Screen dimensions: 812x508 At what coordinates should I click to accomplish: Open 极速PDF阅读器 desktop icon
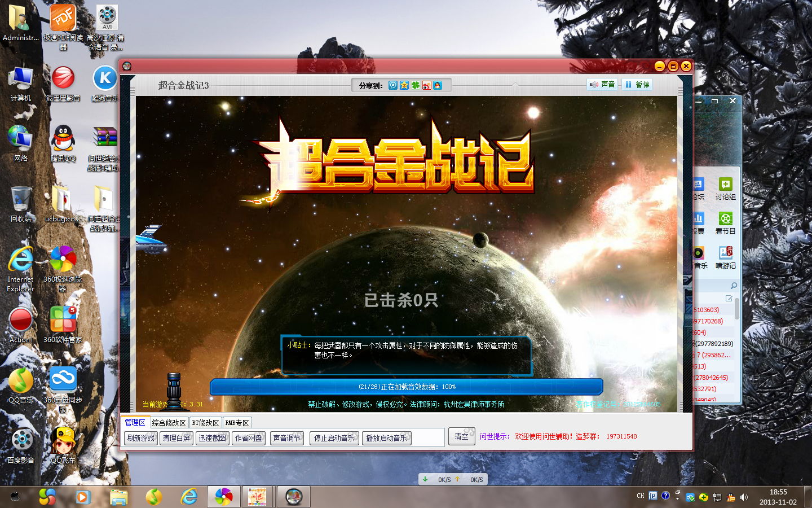click(x=63, y=27)
